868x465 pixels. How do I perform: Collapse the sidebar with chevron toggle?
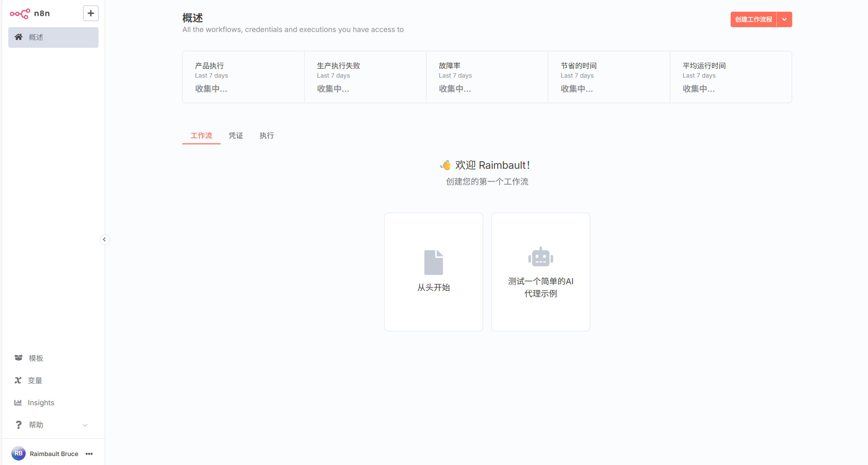click(104, 239)
